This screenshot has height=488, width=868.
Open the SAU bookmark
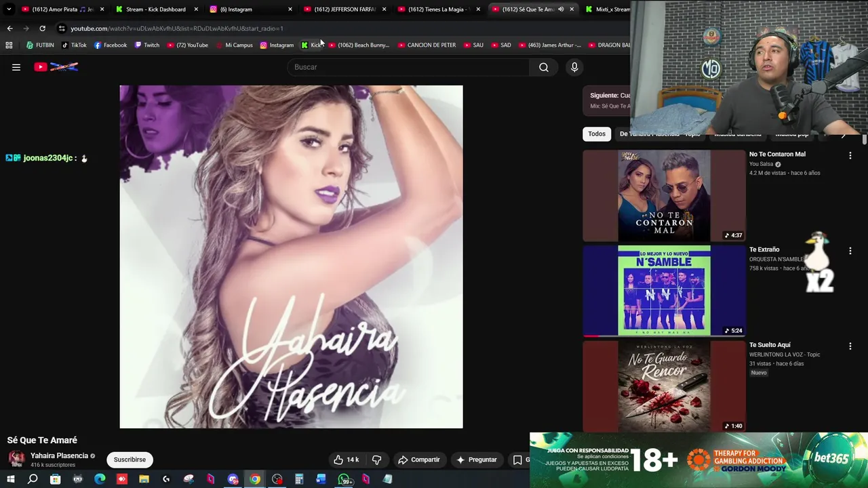point(473,45)
